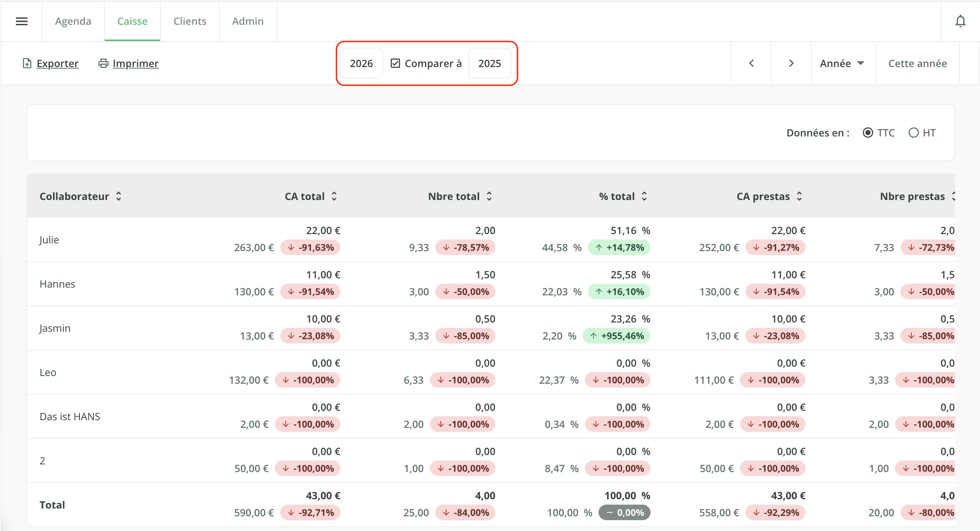Screen dimensions: 980x531
Task: Switch to the Clients tab
Action: (x=190, y=21)
